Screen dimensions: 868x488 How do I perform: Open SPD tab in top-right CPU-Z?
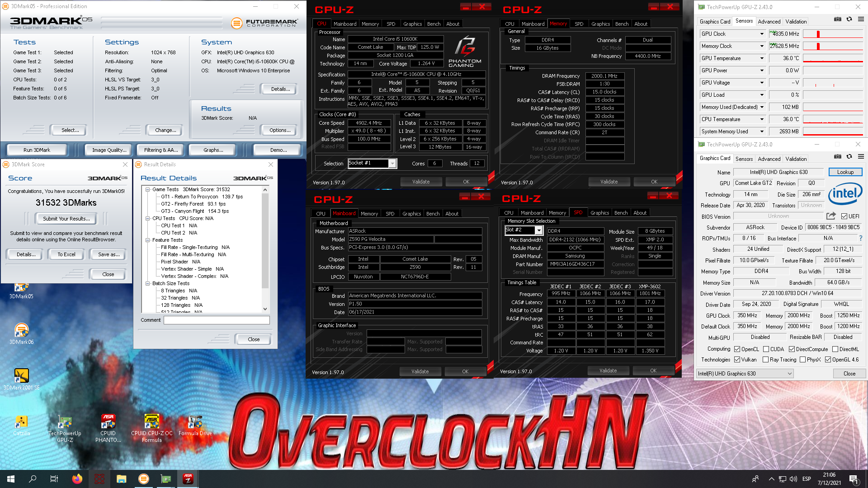click(579, 24)
